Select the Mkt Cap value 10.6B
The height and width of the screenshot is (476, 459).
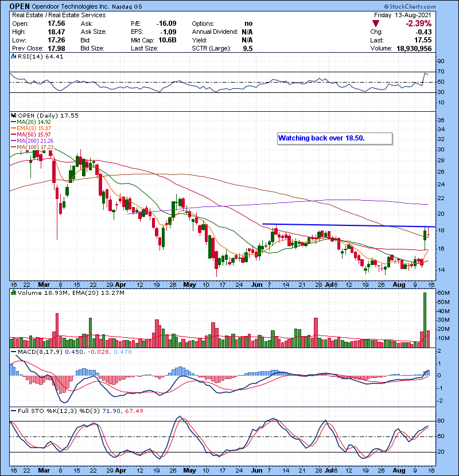pos(168,40)
